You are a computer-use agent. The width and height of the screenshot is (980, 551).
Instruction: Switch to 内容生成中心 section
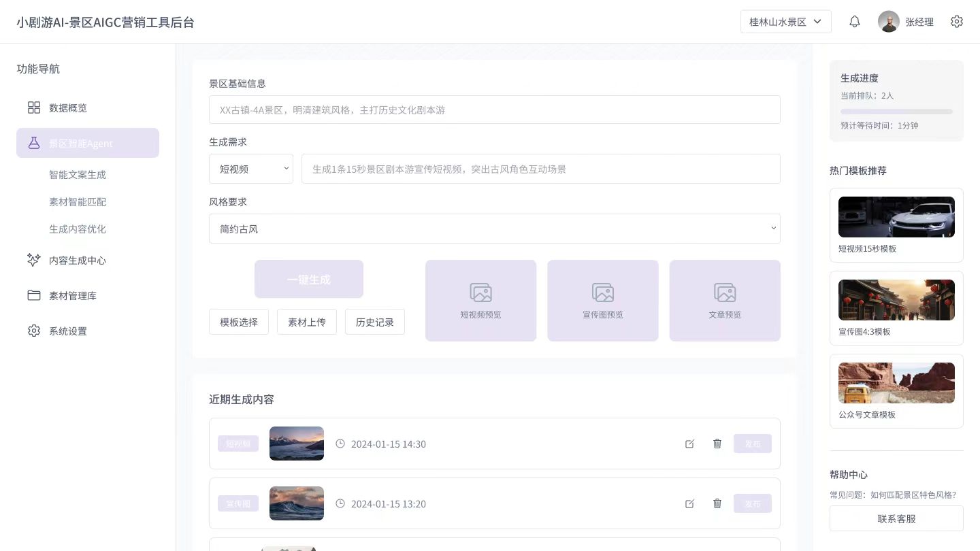point(78,260)
